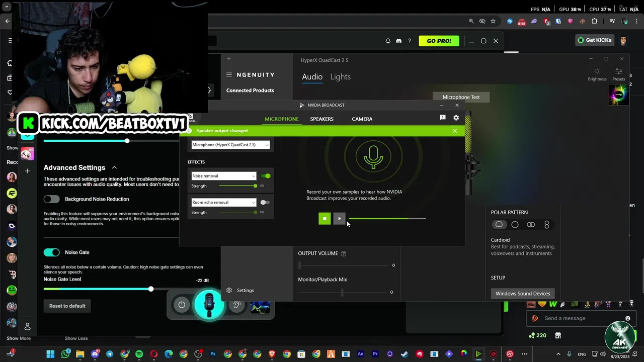The image size is (644, 362).
Task: Select MICROPHONE tab in NVIDIA Broadcast
Action: click(x=282, y=119)
